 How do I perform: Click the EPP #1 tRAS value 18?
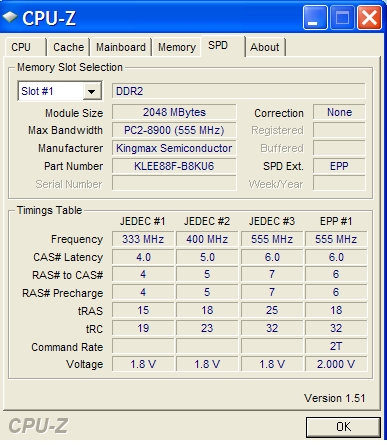336,310
